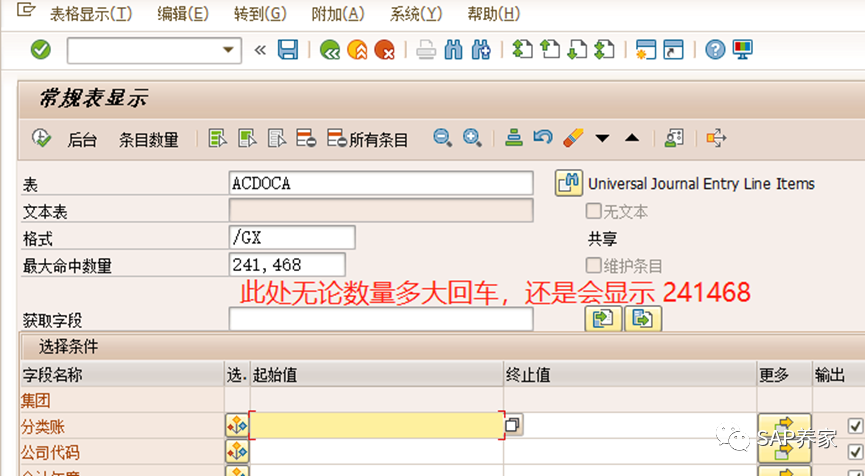
Task: Open the 系统(Y) menu
Action: coord(415,14)
